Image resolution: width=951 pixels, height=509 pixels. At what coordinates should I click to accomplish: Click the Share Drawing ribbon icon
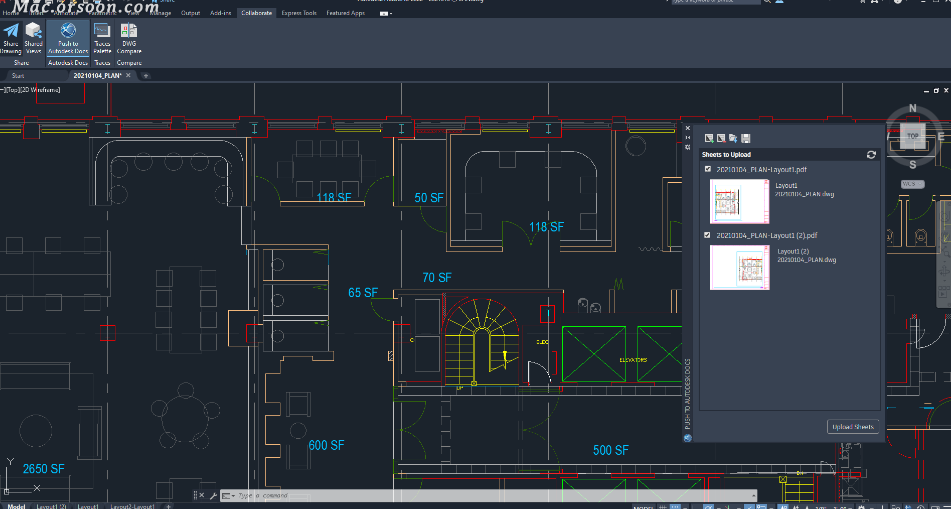(x=11, y=38)
